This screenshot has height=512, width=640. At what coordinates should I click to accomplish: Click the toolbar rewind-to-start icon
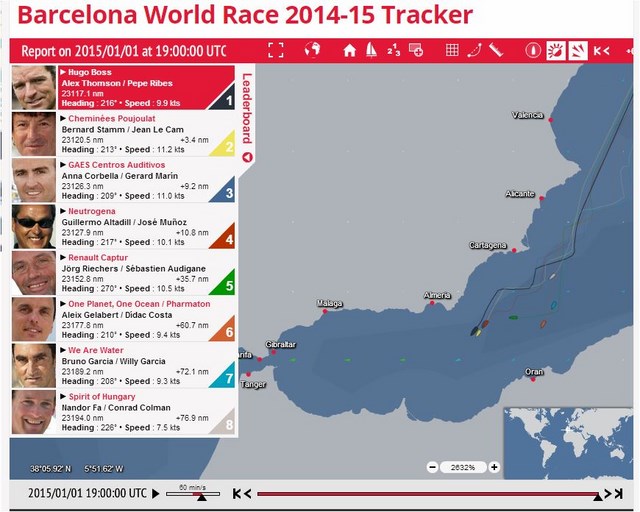point(601,50)
